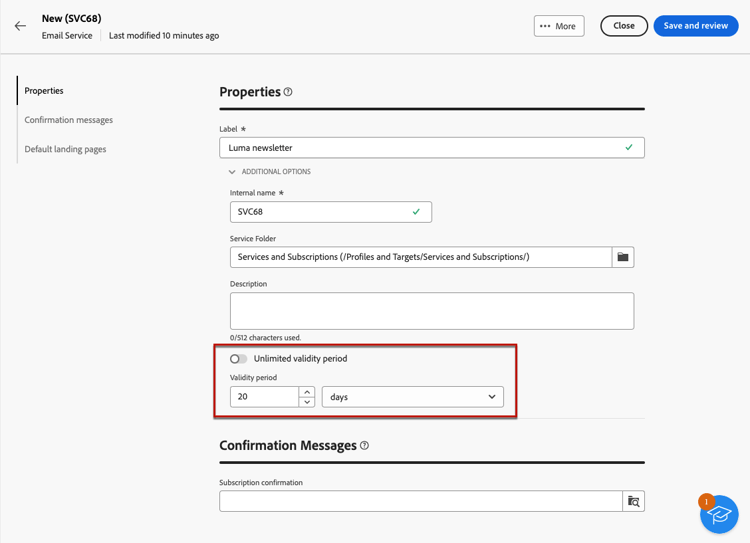This screenshot has height=543, width=750.
Task: Click the Close button
Action: pyautogui.click(x=624, y=26)
